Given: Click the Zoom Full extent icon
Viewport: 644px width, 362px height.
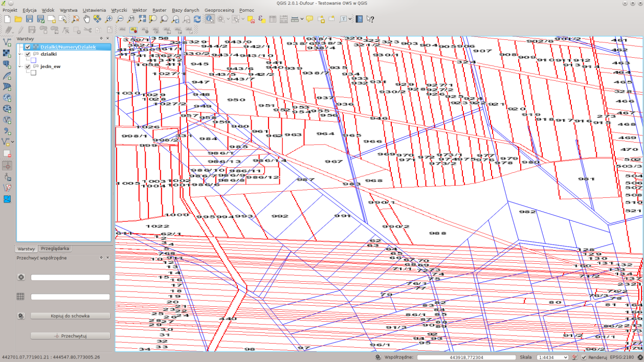Looking at the screenshot, I should click(142, 19).
